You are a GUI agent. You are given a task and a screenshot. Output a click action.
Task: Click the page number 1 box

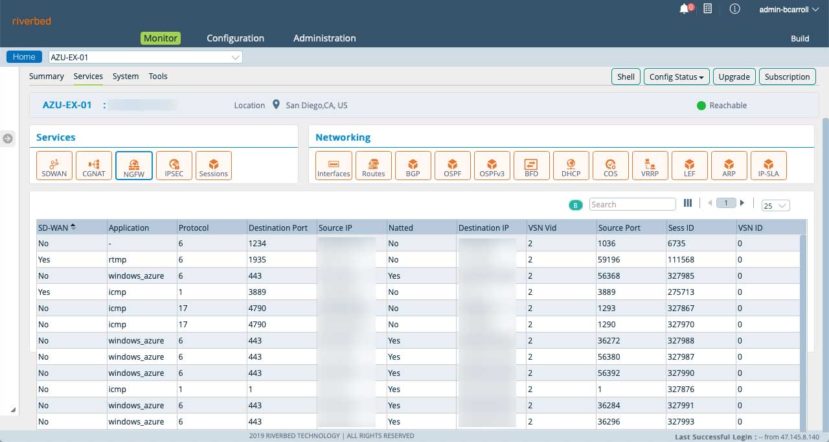tap(726, 203)
